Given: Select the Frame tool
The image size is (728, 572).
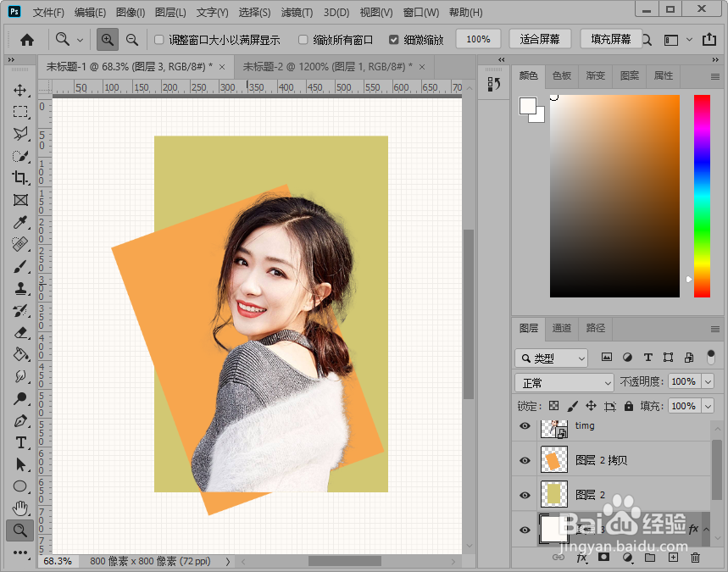Looking at the screenshot, I should (20, 200).
